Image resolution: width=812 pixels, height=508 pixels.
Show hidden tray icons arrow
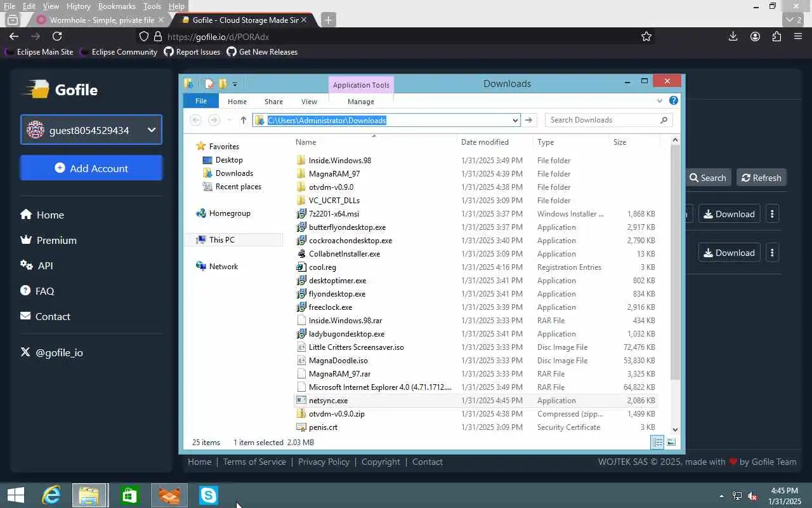(x=721, y=496)
